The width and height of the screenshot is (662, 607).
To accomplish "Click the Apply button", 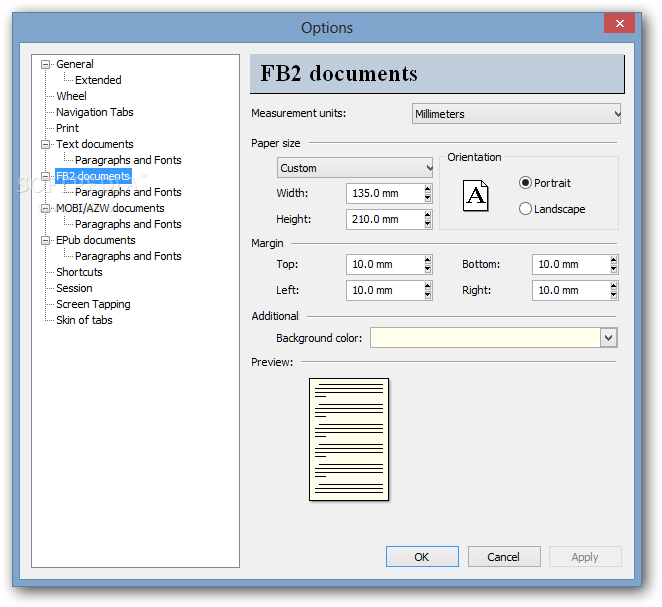I will click(x=585, y=557).
